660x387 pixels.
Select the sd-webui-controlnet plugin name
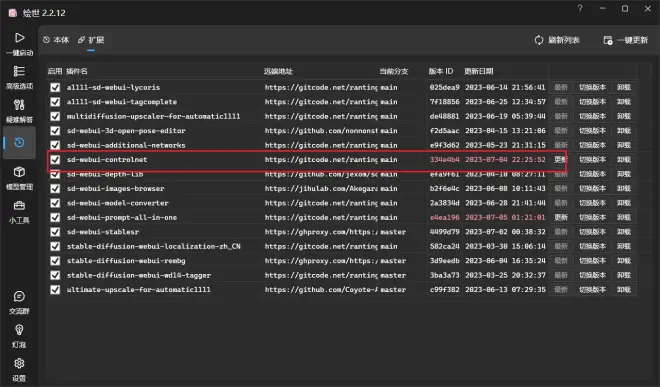click(x=107, y=160)
